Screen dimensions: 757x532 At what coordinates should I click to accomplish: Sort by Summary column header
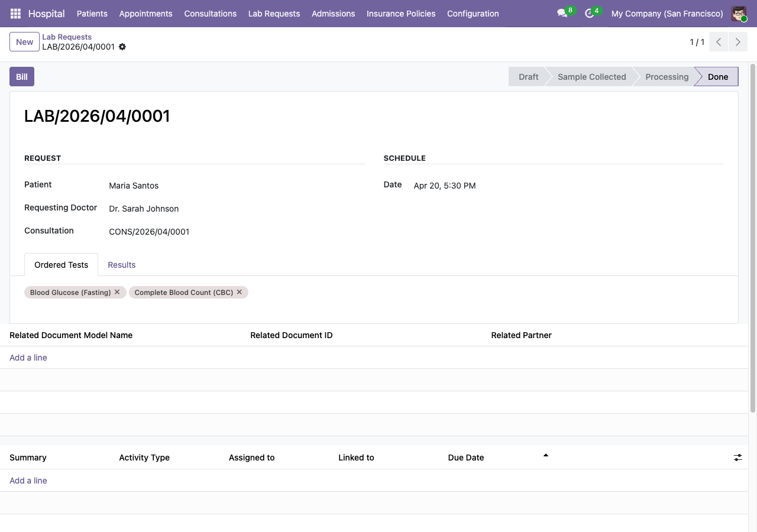[x=28, y=458]
